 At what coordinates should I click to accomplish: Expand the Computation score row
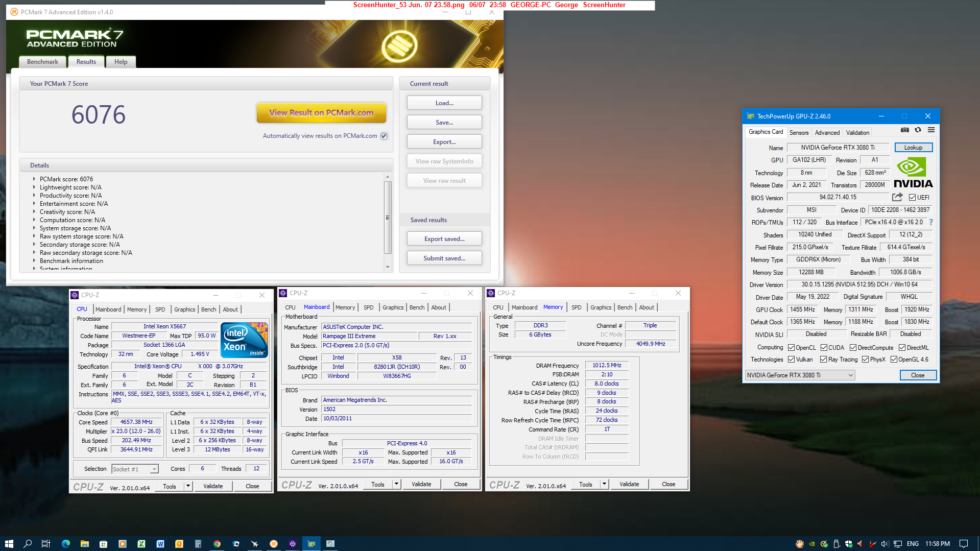tap(34, 220)
